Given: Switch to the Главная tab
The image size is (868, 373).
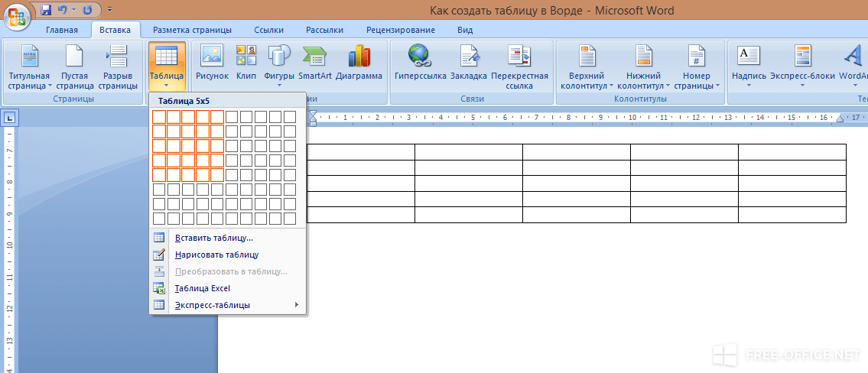Looking at the screenshot, I should pyautogui.click(x=62, y=30).
